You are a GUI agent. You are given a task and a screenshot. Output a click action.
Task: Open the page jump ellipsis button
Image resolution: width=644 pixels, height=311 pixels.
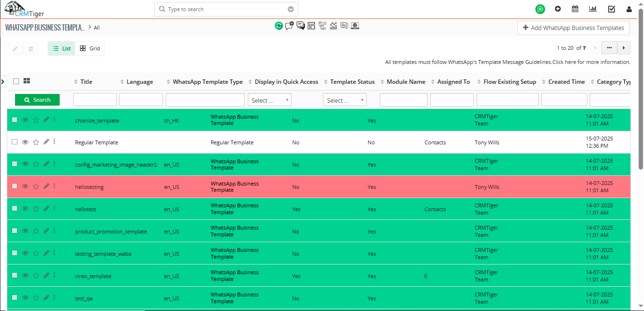click(x=609, y=47)
